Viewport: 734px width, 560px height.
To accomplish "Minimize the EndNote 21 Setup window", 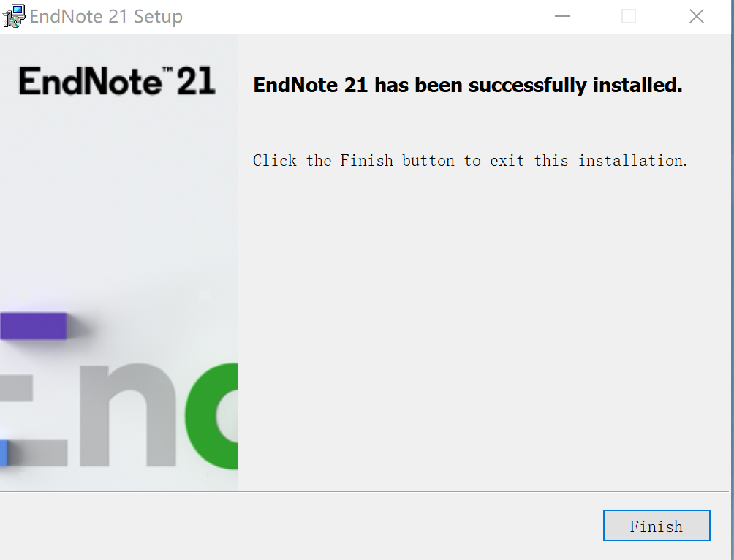I will [561, 16].
